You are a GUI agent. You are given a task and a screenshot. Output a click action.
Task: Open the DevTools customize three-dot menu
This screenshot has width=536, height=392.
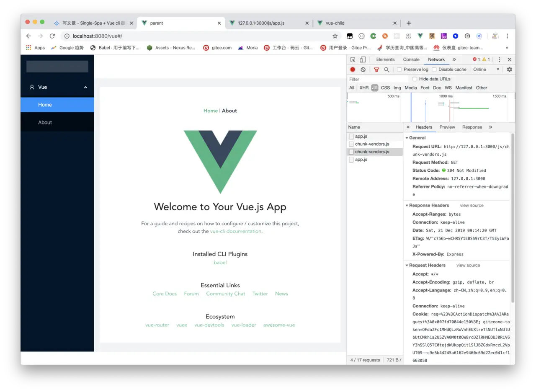point(499,59)
